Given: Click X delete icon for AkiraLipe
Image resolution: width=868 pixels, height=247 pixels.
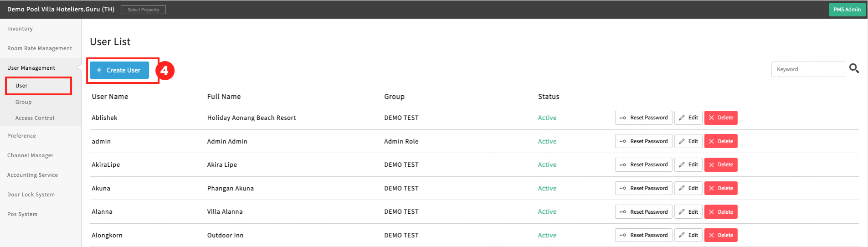Looking at the screenshot, I should click(x=711, y=165).
